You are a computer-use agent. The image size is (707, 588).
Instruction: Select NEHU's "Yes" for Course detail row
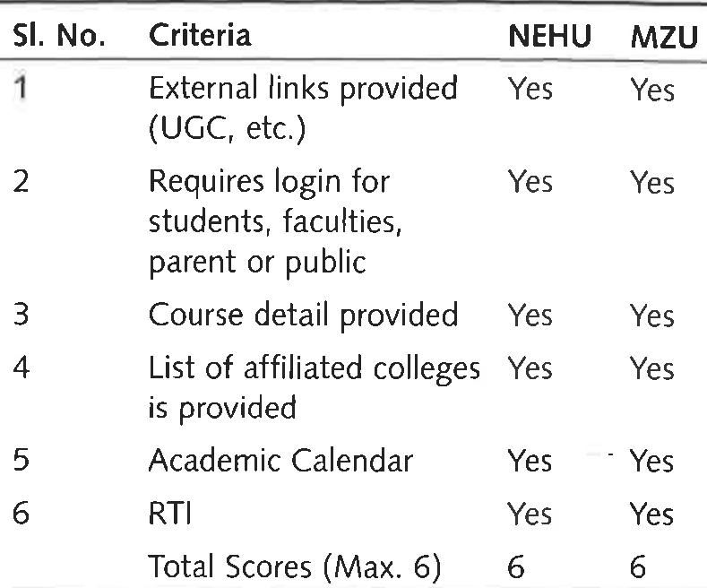click(530, 316)
